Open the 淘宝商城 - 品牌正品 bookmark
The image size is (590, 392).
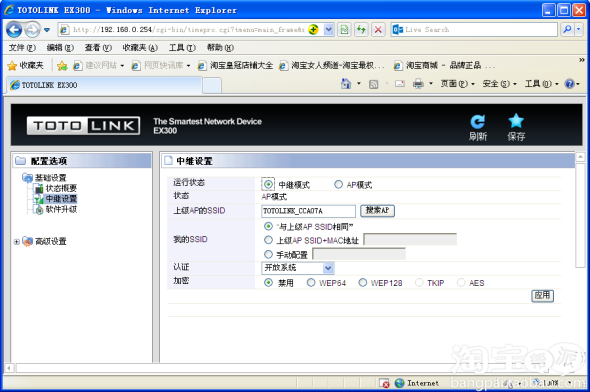coord(444,65)
